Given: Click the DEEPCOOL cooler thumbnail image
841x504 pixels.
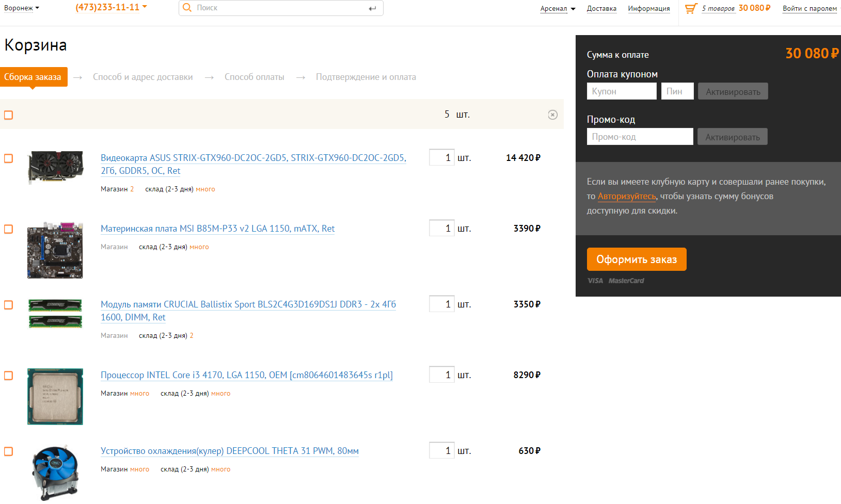Looking at the screenshot, I should (55, 473).
